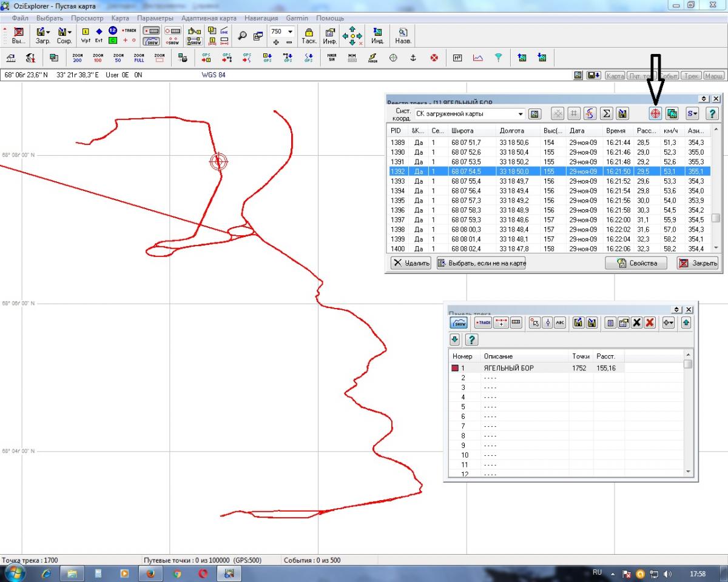The height and width of the screenshot is (582, 728).
Task: Click the Zoom 200 toolbar icon
Action: coord(77,58)
